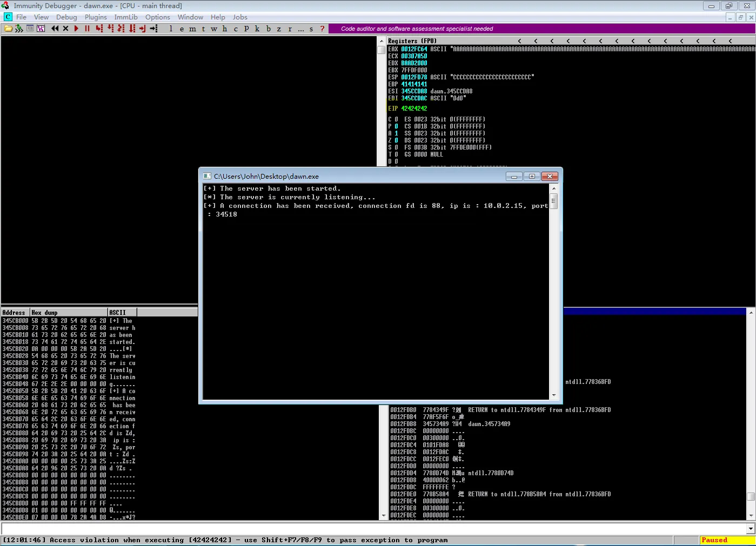
Task: Click the Hex dump column header
Action: tap(69, 313)
